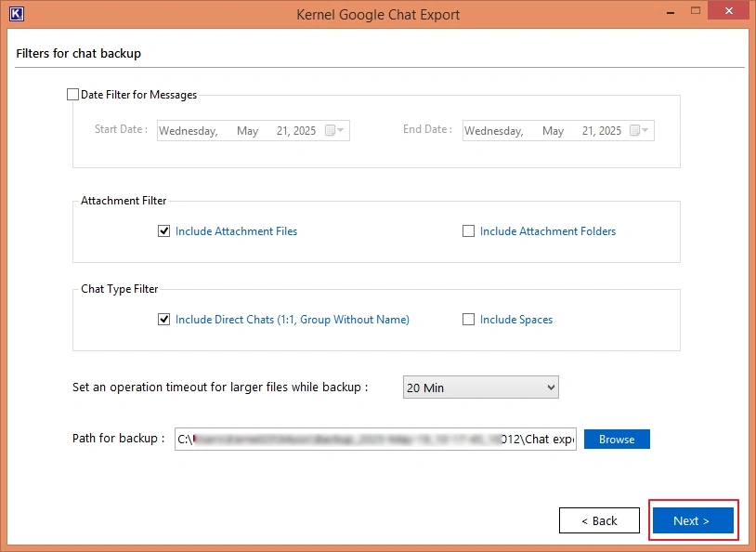Open the End Date calendar dropdown
Viewport: 756px width, 552px height.
point(639,130)
